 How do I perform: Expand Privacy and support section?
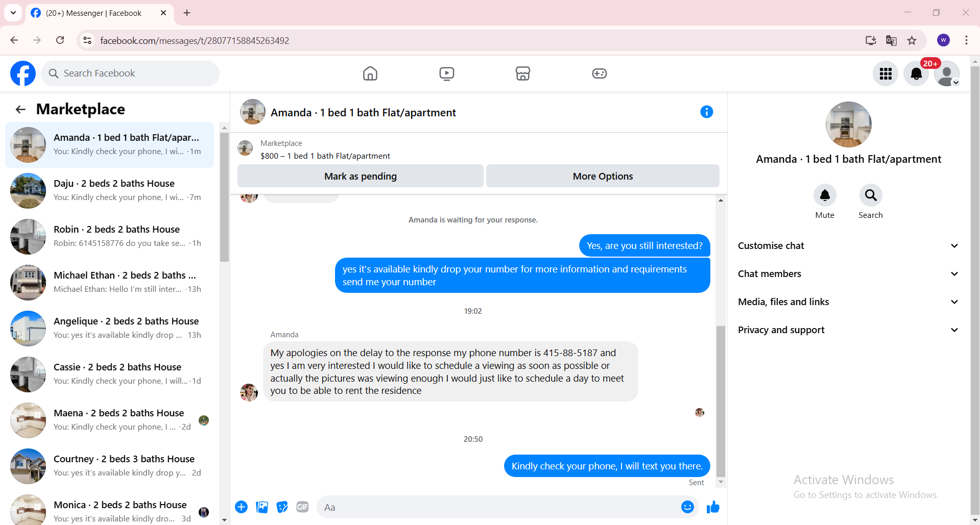coord(848,330)
